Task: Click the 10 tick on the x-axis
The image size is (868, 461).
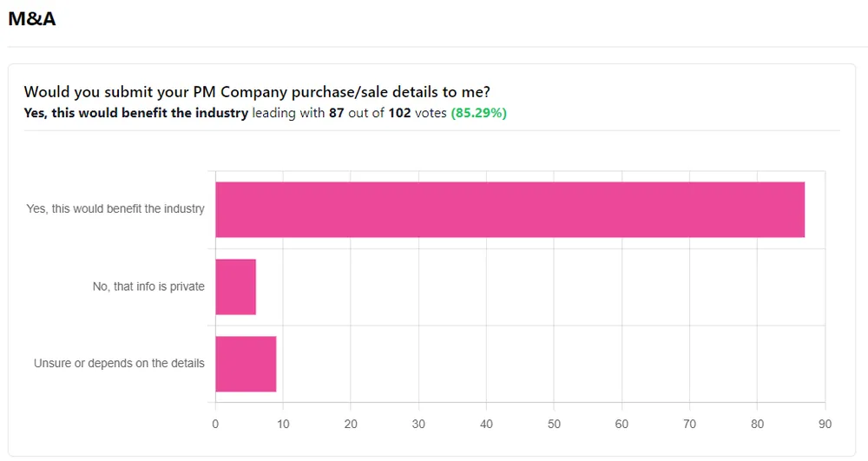Action: click(x=283, y=424)
